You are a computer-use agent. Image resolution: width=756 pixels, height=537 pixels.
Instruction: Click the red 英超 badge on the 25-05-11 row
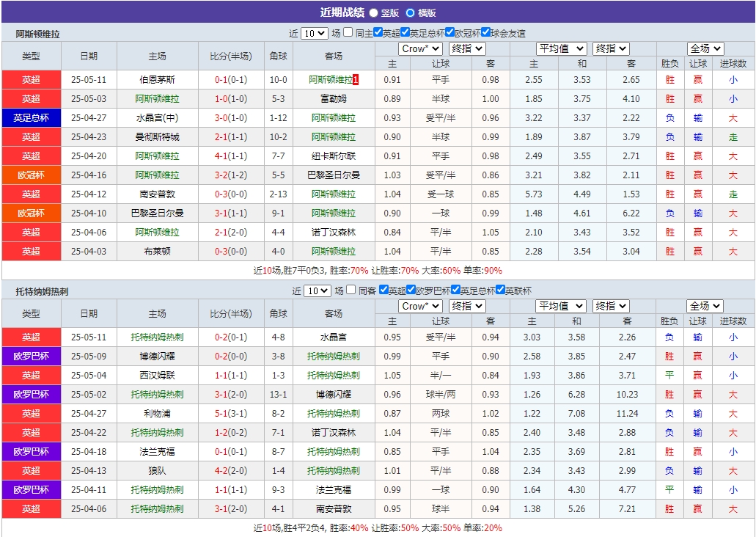click(x=31, y=79)
